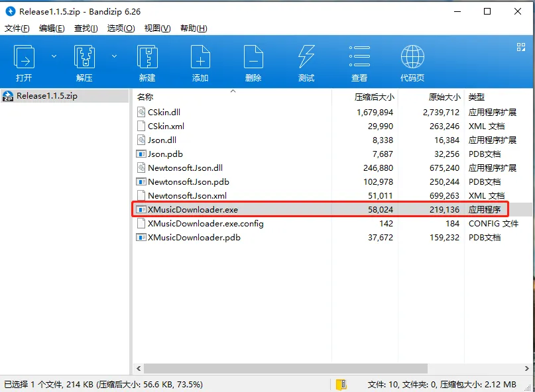Viewport: 535px width, 392px height.
Task: Sort by 原始大小 column header
Action: (444, 97)
